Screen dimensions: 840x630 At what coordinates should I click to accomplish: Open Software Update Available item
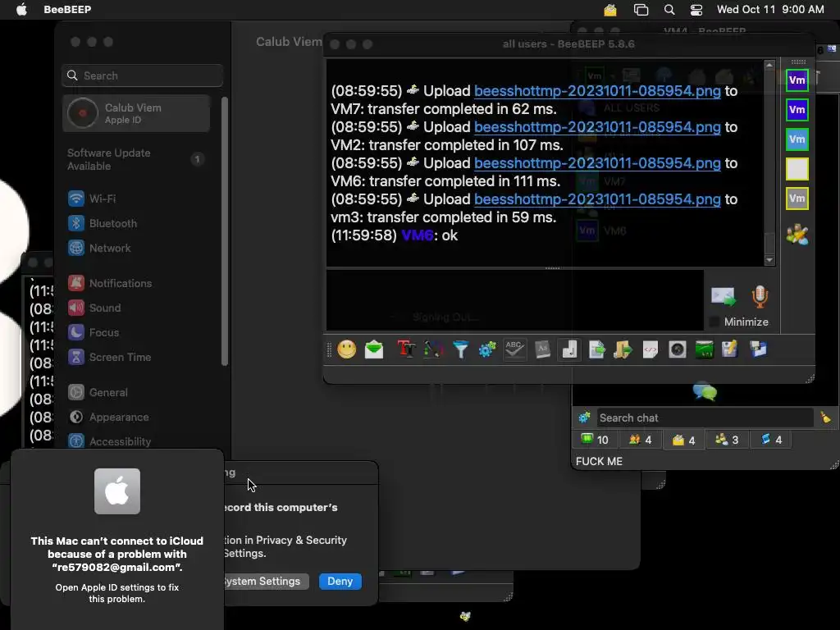point(136,159)
